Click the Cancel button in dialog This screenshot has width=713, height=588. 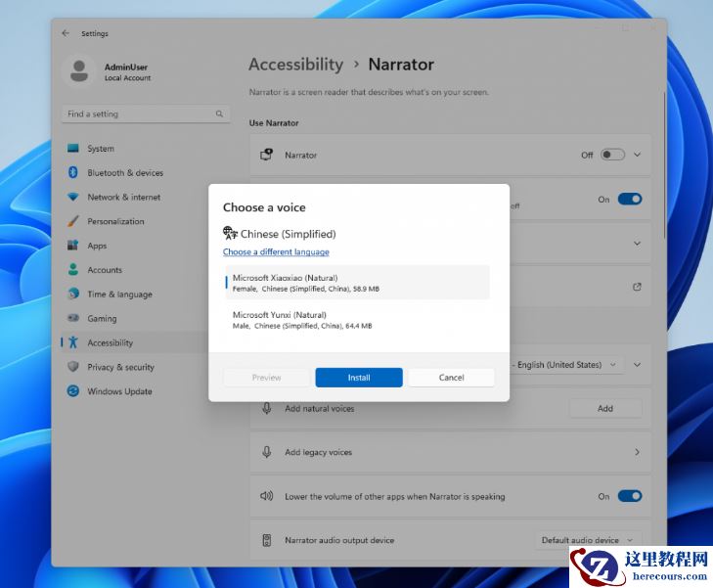[x=451, y=378]
